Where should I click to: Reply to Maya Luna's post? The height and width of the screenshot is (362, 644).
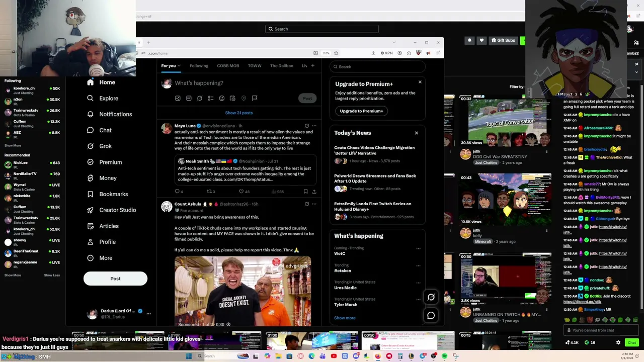[x=179, y=192]
